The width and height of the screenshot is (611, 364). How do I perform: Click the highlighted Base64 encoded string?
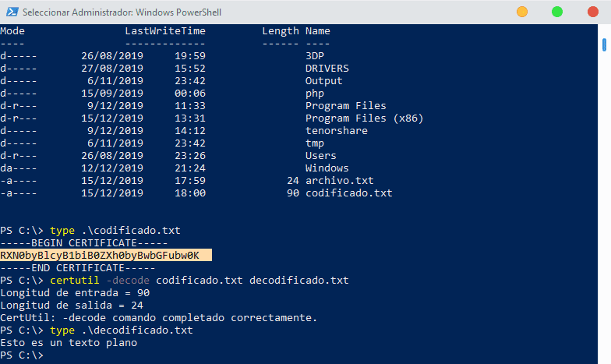click(100, 256)
